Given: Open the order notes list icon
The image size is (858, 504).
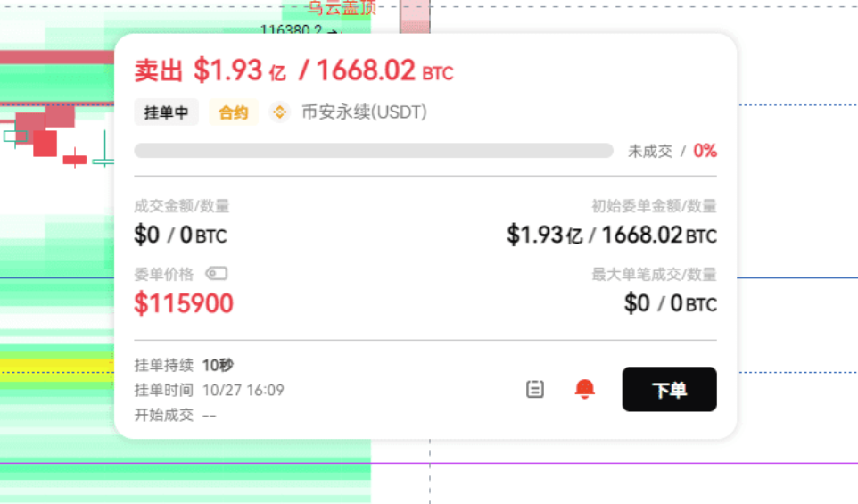Looking at the screenshot, I should (x=535, y=389).
